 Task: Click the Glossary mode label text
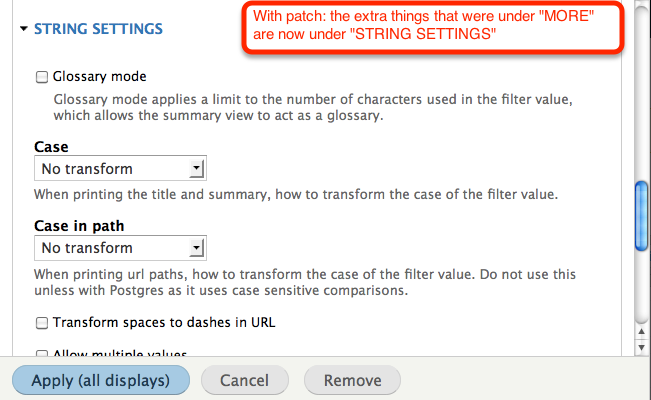click(100, 76)
